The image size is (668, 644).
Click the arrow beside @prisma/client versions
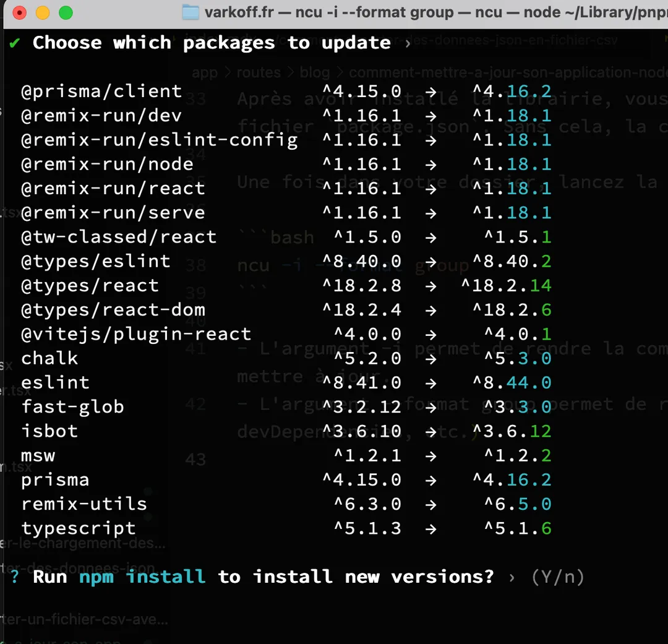pos(430,91)
